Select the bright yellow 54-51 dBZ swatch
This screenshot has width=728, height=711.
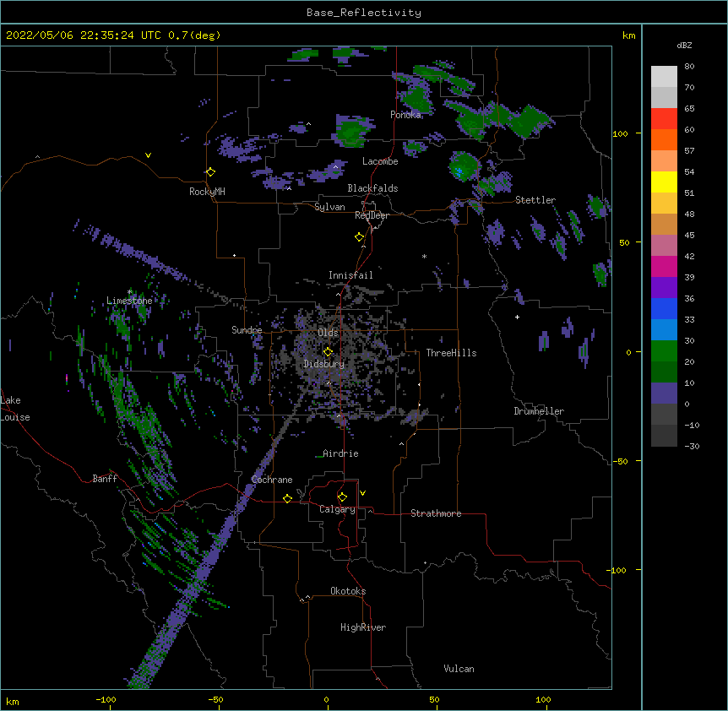tap(664, 182)
